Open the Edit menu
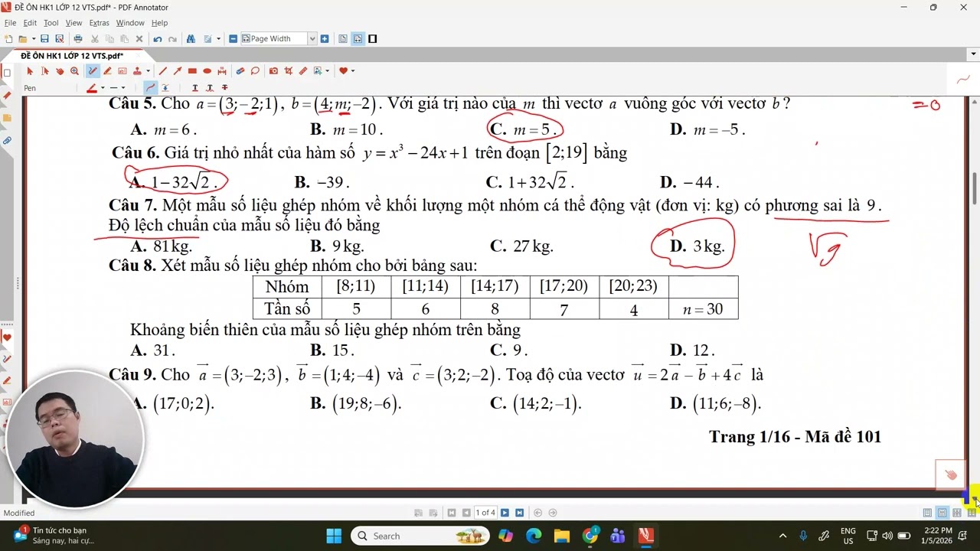Image resolution: width=980 pixels, height=551 pixels. (x=30, y=23)
